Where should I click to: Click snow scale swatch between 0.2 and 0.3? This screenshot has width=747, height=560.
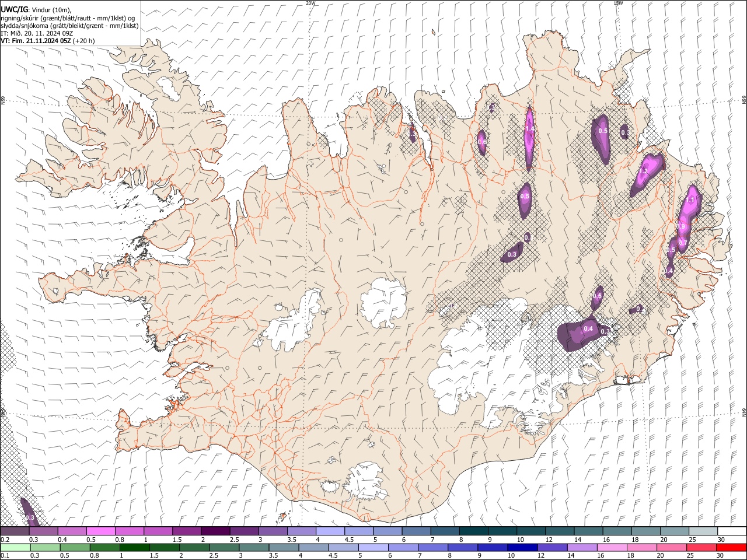(15, 531)
